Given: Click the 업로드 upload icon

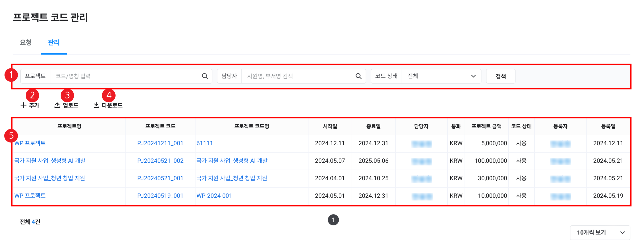Looking at the screenshot, I should click(x=57, y=105).
